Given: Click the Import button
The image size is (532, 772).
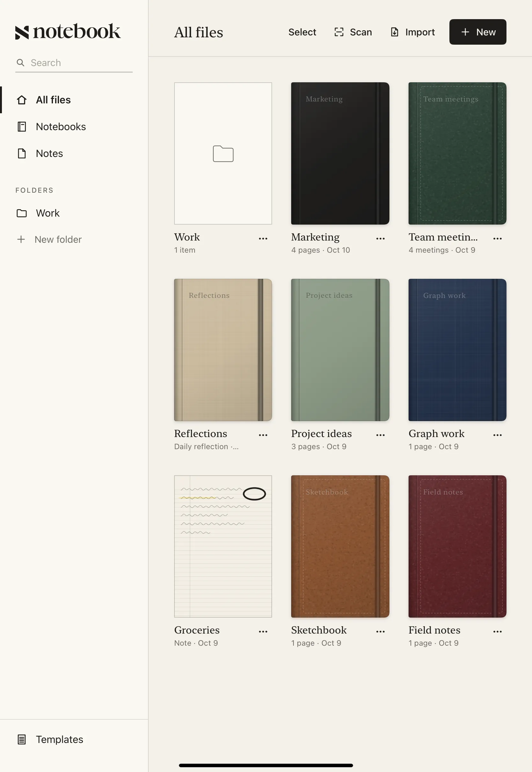Looking at the screenshot, I should point(413,32).
